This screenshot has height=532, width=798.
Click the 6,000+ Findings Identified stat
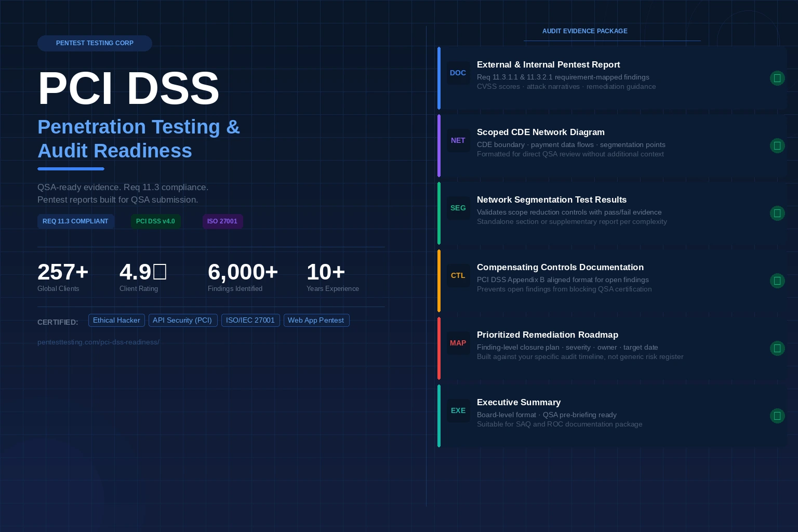click(x=243, y=277)
